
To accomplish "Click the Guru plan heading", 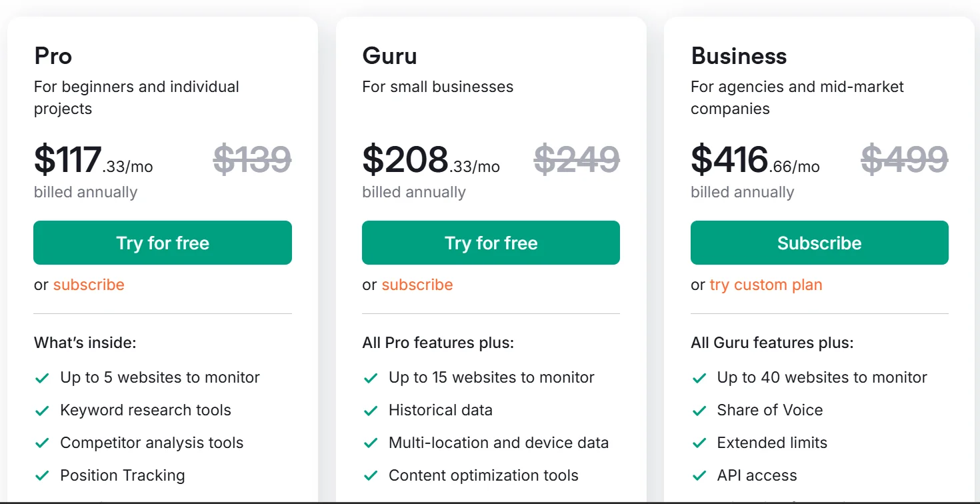I will [x=390, y=56].
